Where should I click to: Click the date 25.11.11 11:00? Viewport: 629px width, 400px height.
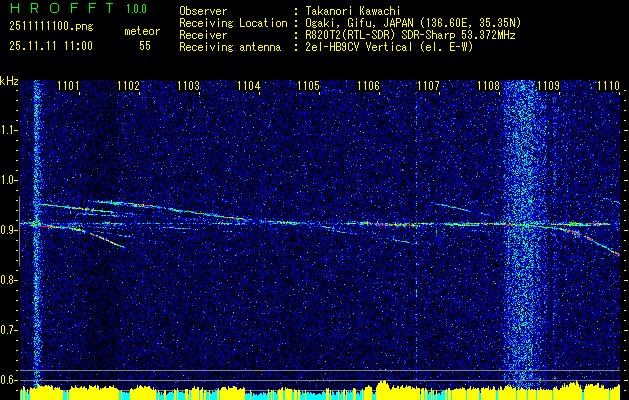pos(51,46)
